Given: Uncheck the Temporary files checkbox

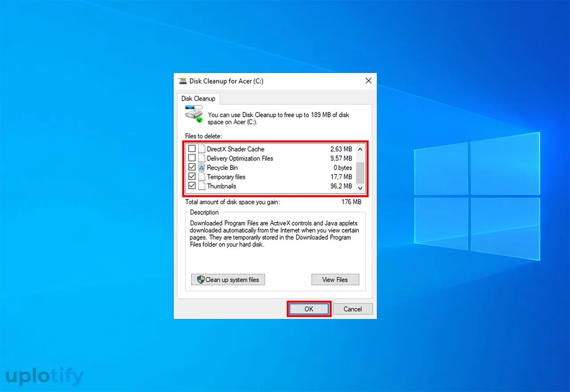Looking at the screenshot, I should (x=192, y=177).
